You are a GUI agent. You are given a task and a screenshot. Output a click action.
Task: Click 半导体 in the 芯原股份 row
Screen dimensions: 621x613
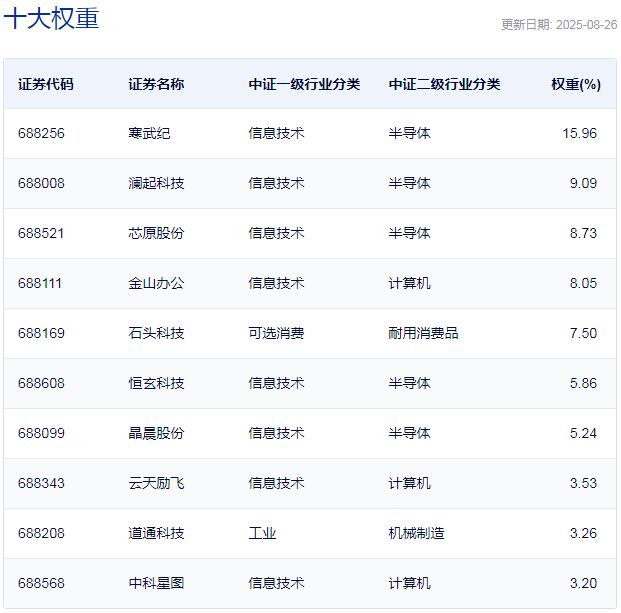(x=410, y=233)
